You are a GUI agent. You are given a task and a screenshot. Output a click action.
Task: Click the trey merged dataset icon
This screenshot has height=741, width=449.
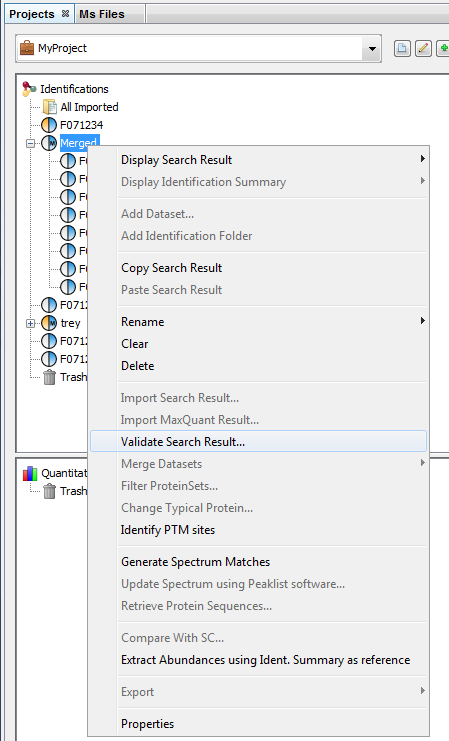pyautogui.click(x=49, y=323)
